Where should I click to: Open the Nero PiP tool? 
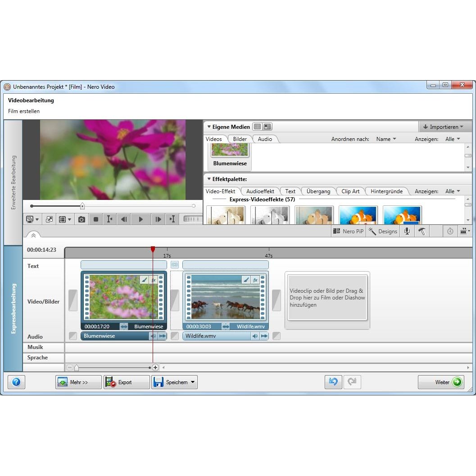point(348,231)
